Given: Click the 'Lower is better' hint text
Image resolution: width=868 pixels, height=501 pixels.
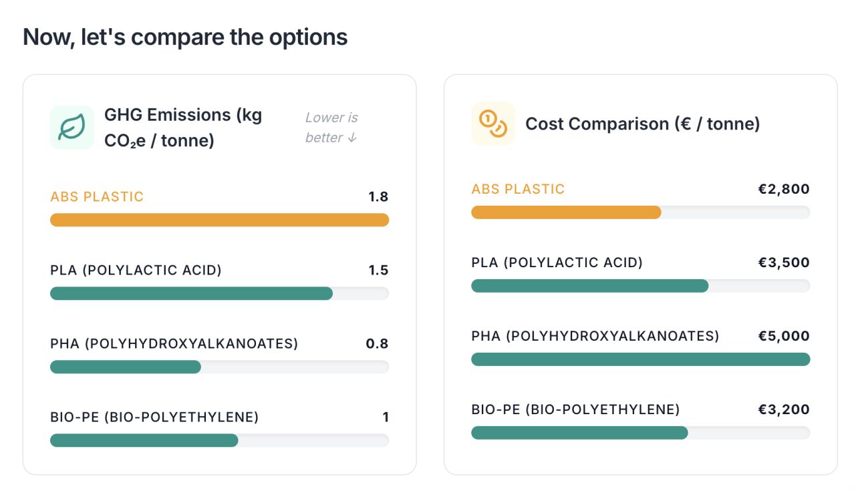Looking at the screenshot, I should tap(331, 128).
